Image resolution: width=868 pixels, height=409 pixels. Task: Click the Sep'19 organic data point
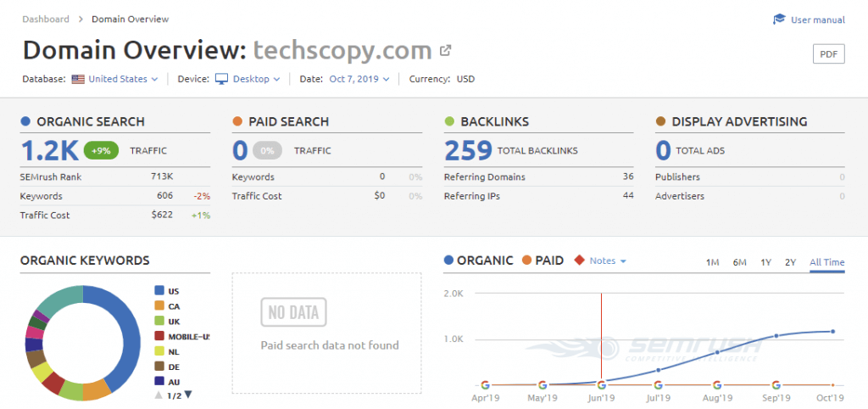pos(776,336)
